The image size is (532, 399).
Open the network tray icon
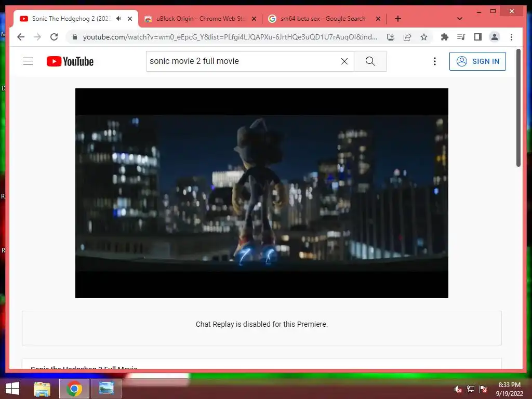[x=471, y=389]
